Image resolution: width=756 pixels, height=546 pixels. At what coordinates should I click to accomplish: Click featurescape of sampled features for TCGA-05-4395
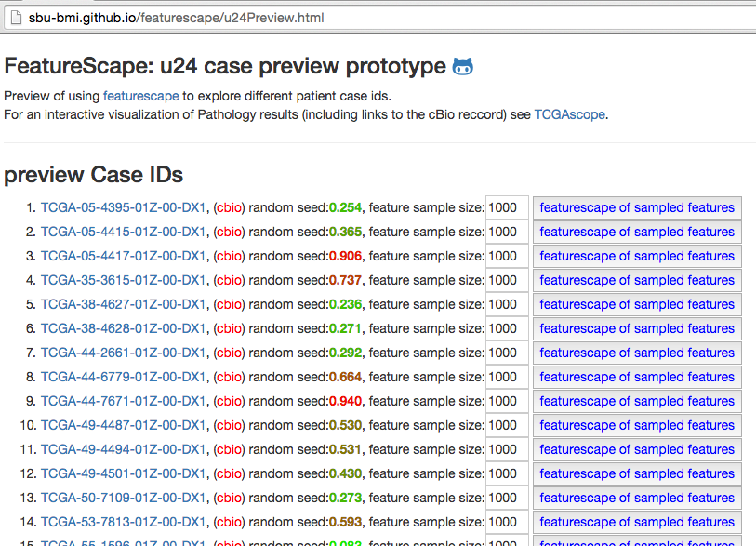636,207
